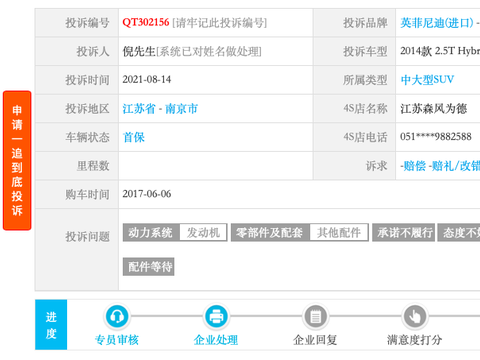Click the 投诉问题 row label
Image resolution: width=480 pixels, height=360 pixels.
(87, 237)
